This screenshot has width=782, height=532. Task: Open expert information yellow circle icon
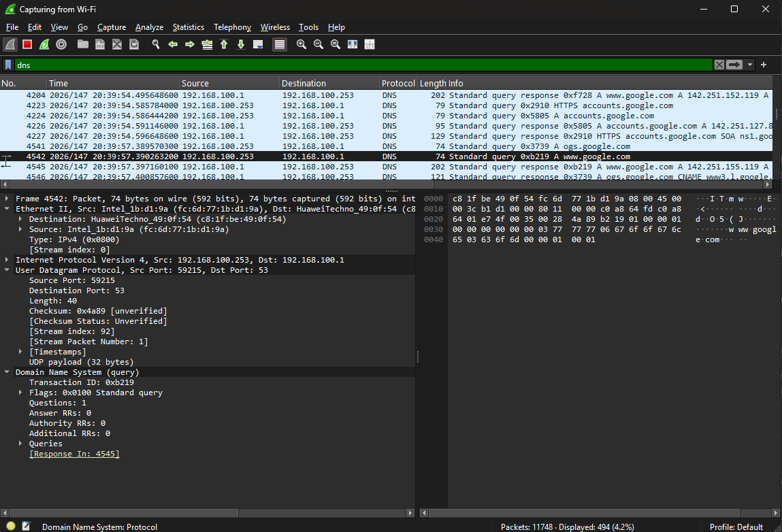(x=11, y=526)
